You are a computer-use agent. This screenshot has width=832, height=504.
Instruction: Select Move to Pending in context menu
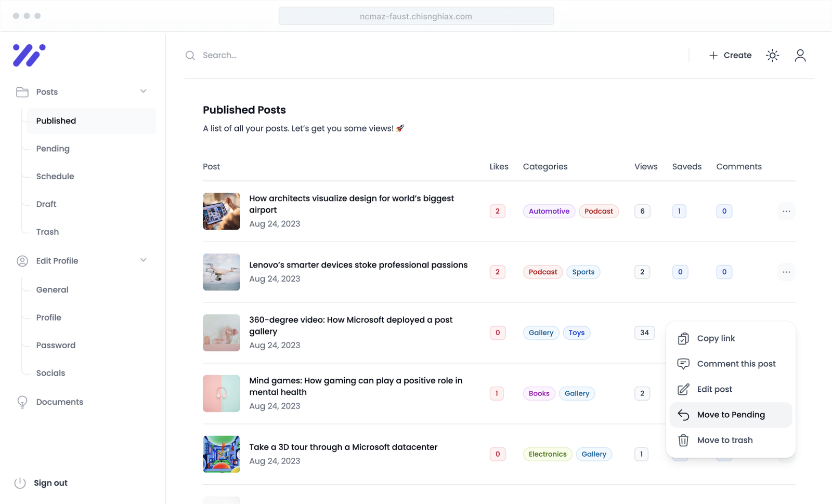click(x=731, y=415)
